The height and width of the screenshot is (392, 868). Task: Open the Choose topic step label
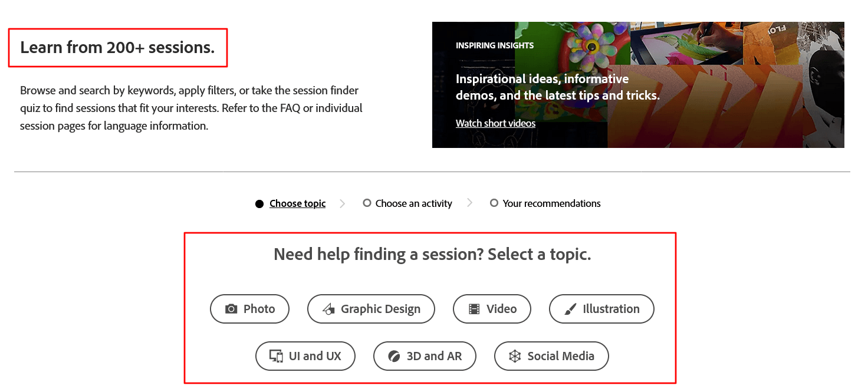297,203
